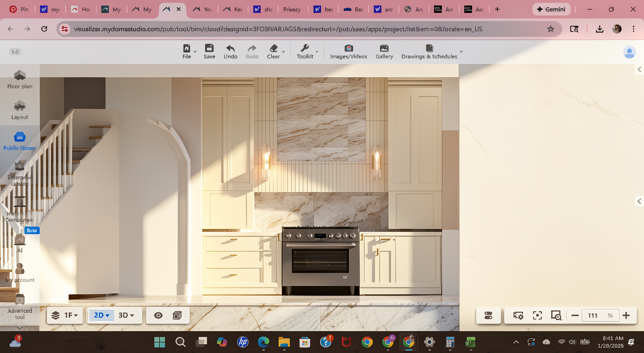The width and height of the screenshot is (644, 353).
Task: Undo the last action
Action: click(x=230, y=51)
